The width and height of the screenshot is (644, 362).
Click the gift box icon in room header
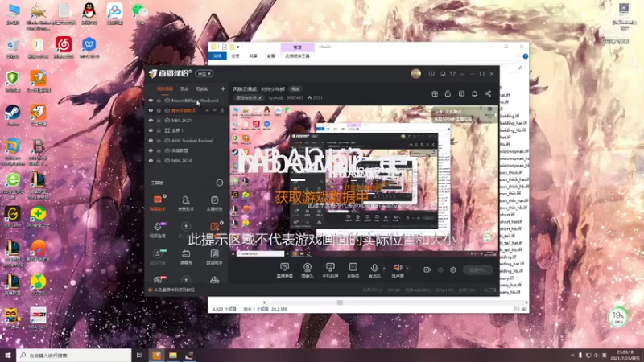pos(435,93)
